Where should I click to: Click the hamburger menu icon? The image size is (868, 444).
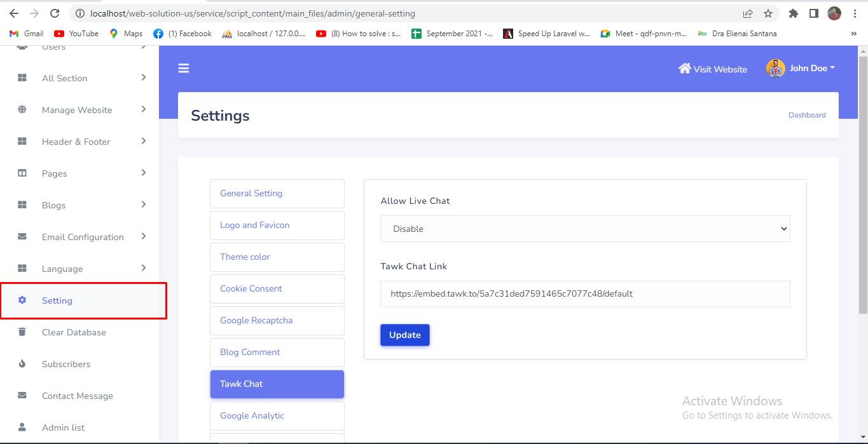click(184, 69)
